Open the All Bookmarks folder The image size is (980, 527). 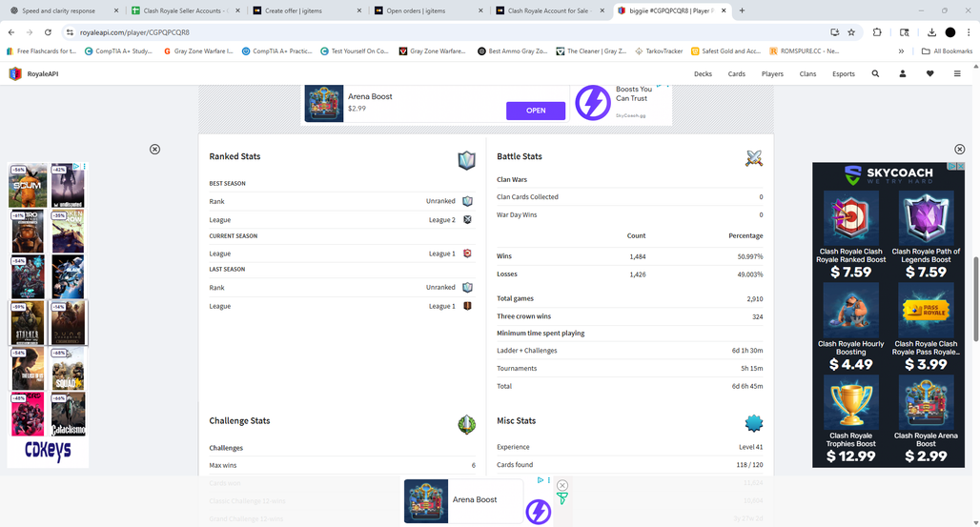[x=947, y=51]
